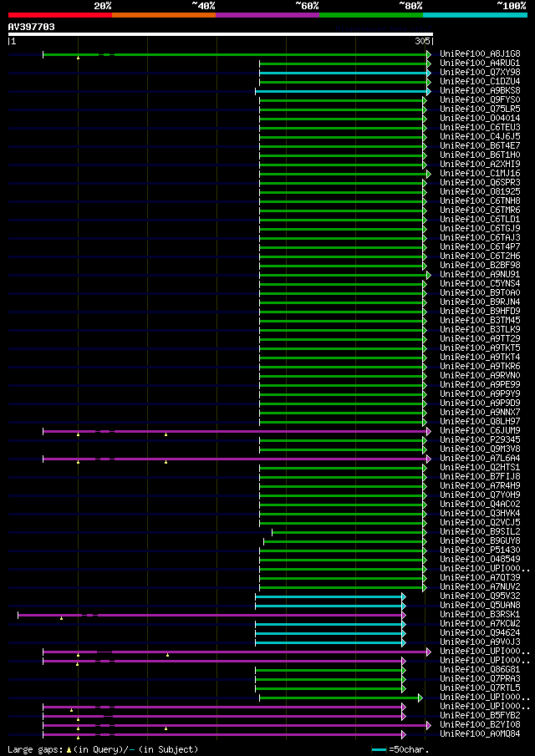Select the AV397703 query name
Screen dimensions: 535x756
[x=32, y=27]
